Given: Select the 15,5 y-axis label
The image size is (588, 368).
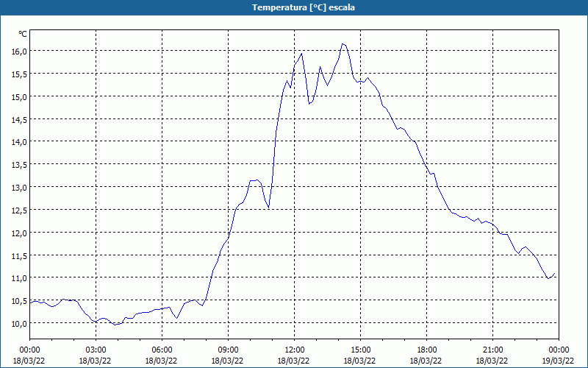Looking at the screenshot, I should pyautogui.click(x=19, y=74).
